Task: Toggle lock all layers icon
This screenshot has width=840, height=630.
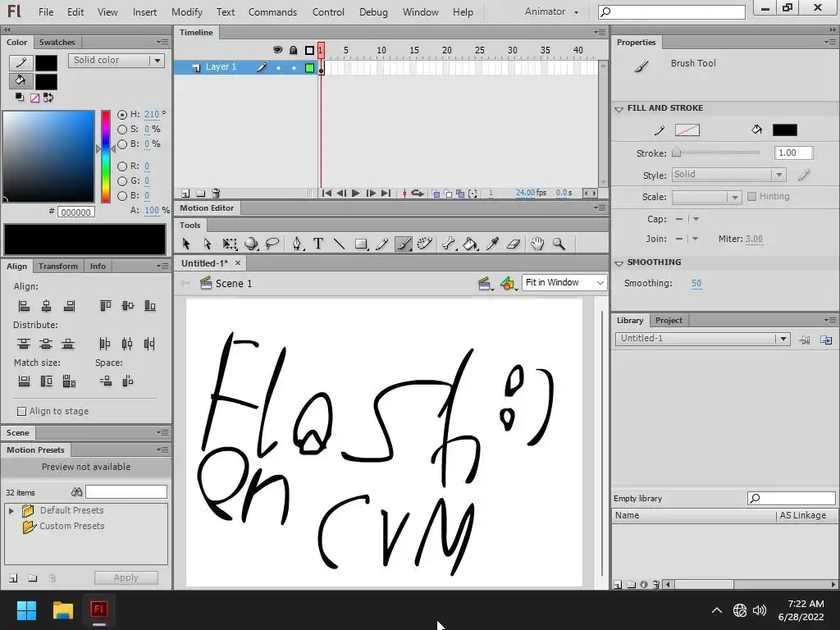Action: point(293,50)
